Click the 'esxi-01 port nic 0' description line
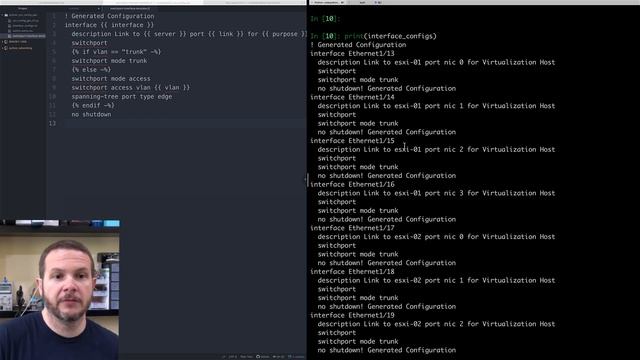This screenshot has width=640, height=360. tap(436, 62)
